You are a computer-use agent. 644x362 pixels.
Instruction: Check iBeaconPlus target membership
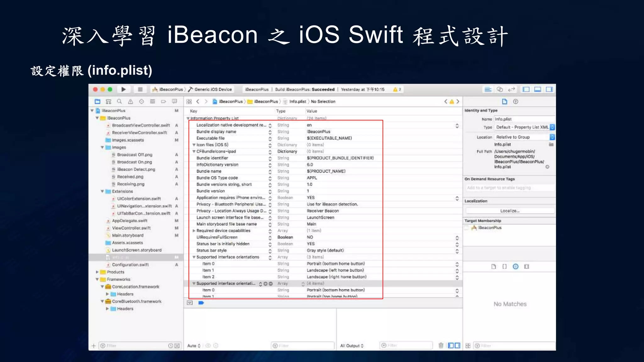pos(467,228)
